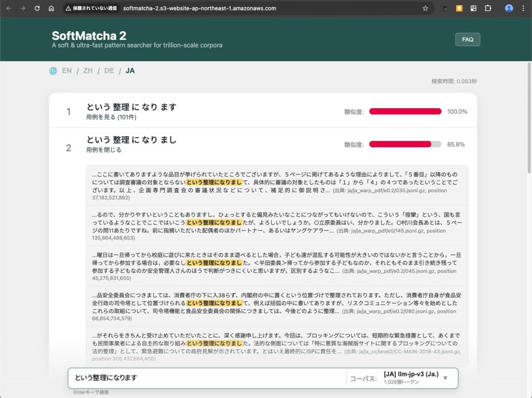532x398 pixels.
Task: Click the result rank number 2
Action: pyautogui.click(x=69, y=148)
